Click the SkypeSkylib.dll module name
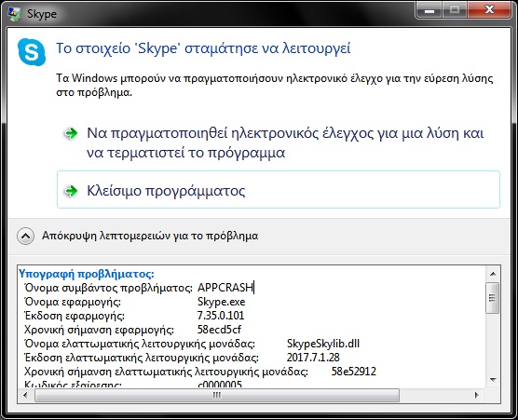The image size is (518, 420). pyautogui.click(x=323, y=344)
